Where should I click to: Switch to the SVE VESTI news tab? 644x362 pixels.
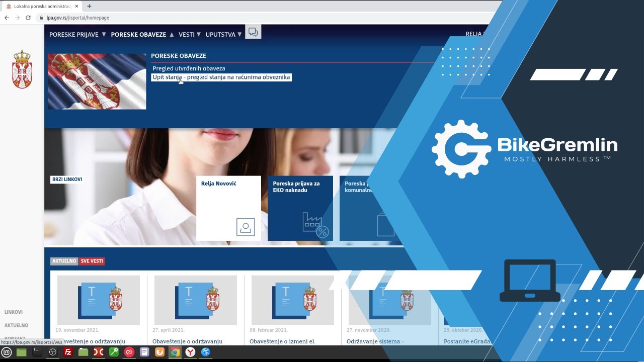92,261
